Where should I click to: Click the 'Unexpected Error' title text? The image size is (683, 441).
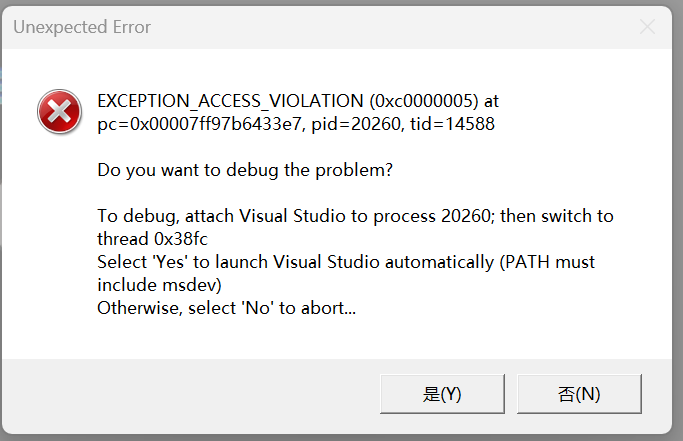[82, 27]
